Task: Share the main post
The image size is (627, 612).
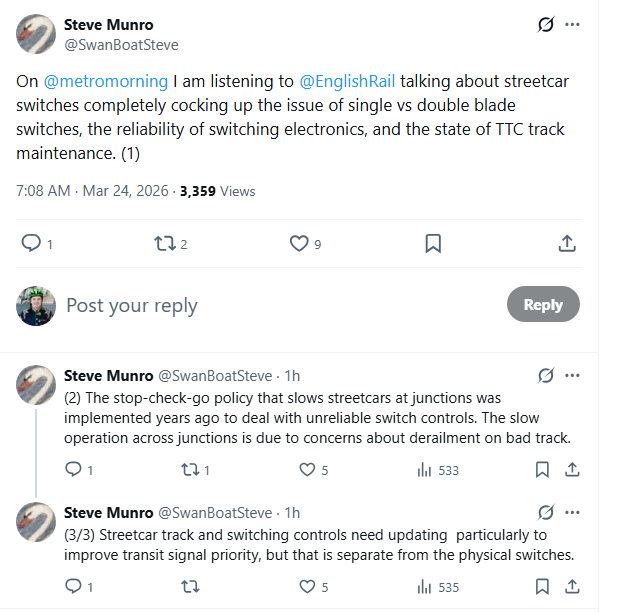Action: pos(566,243)
